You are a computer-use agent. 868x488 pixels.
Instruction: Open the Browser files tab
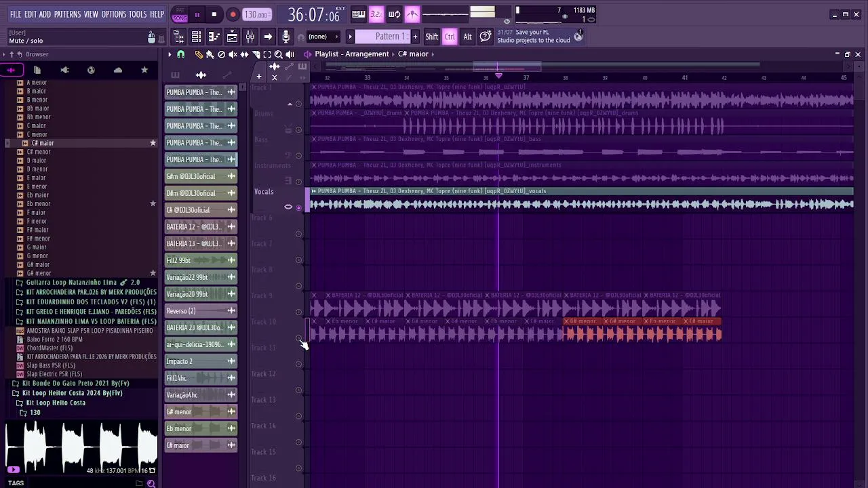37,70
